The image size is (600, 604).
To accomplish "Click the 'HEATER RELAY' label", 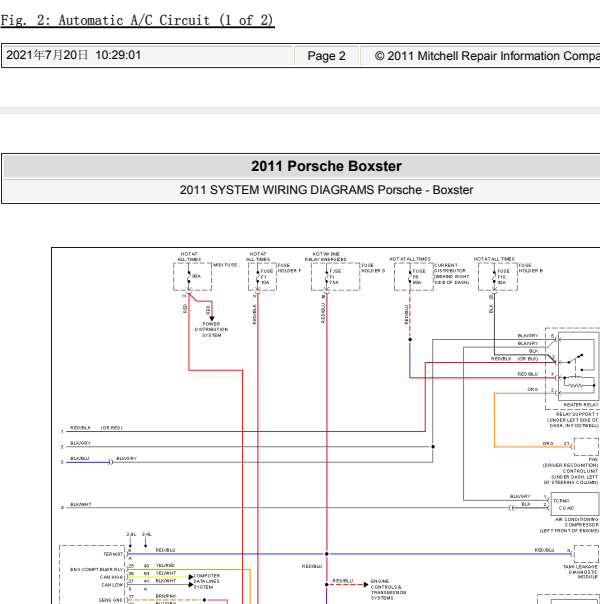I will (581, 405).
